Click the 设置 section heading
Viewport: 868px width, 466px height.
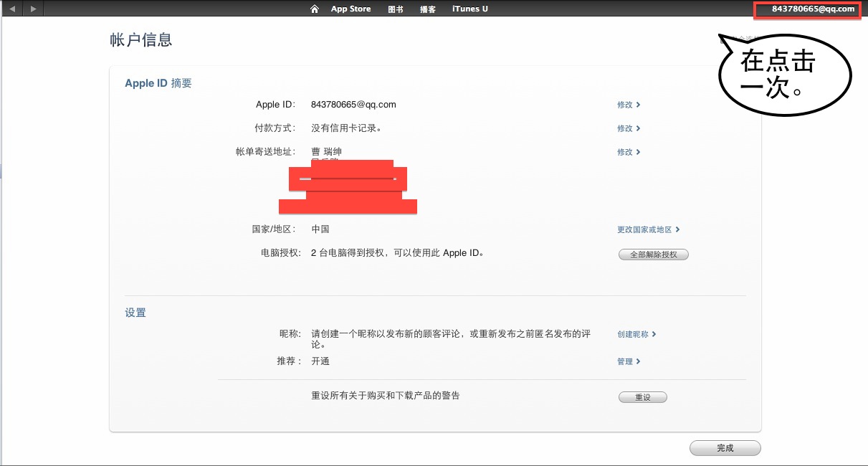coord(135,313)
